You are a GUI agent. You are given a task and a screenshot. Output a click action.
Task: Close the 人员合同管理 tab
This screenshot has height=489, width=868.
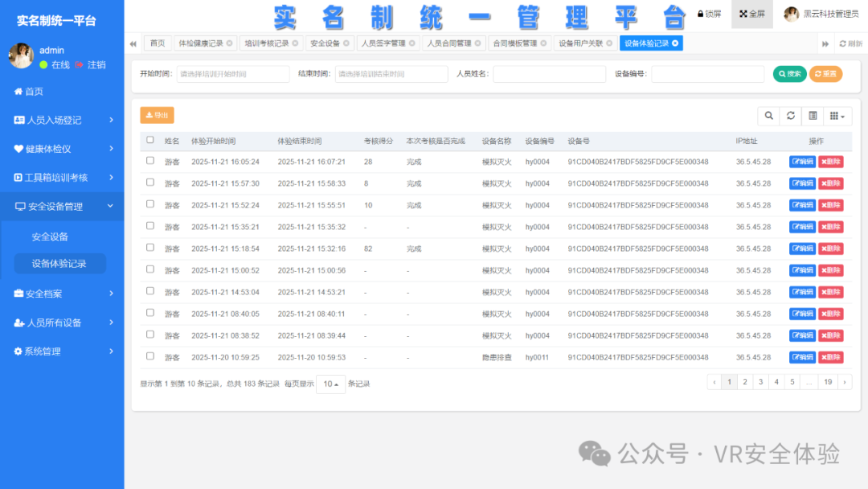point(477,43)
